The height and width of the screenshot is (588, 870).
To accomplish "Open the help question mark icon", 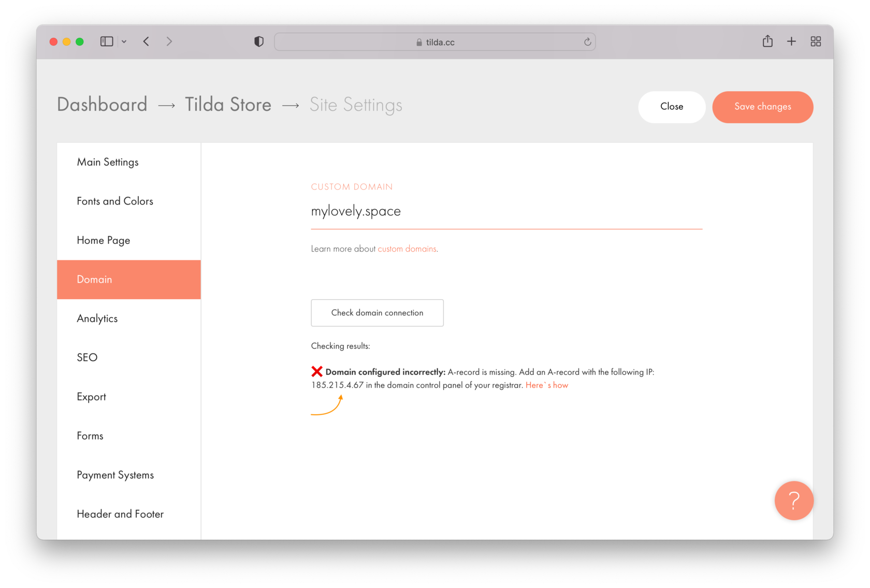I will click(794, 501).
